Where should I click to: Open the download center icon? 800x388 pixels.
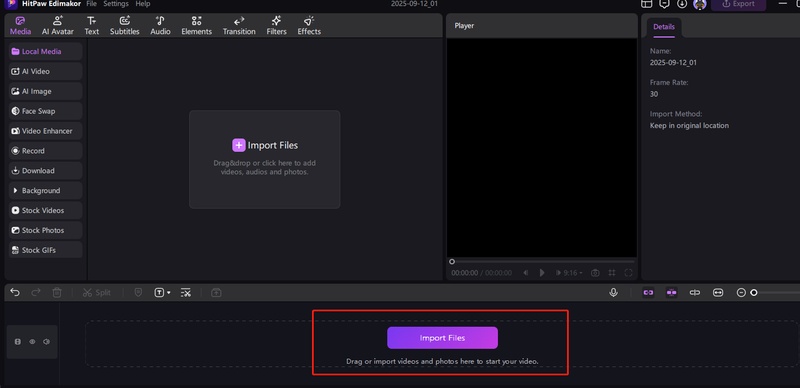[x=682, y=4]
